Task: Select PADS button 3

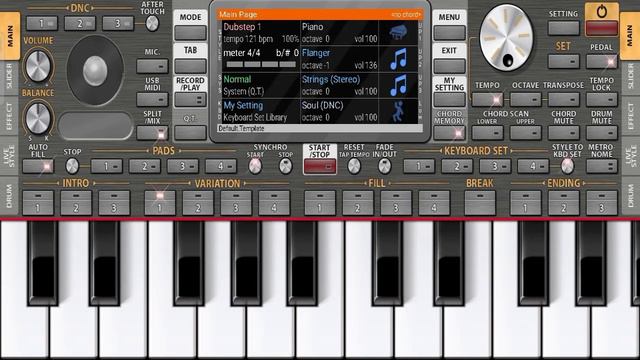Action: 182,167
